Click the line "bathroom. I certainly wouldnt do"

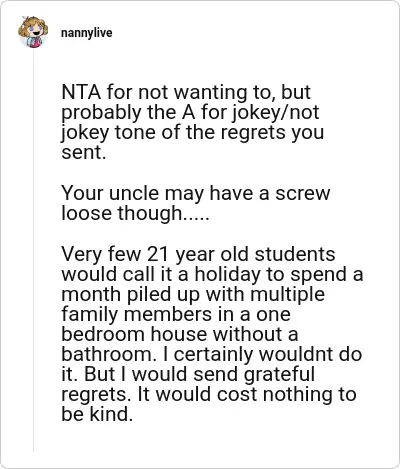coord(212,354)
